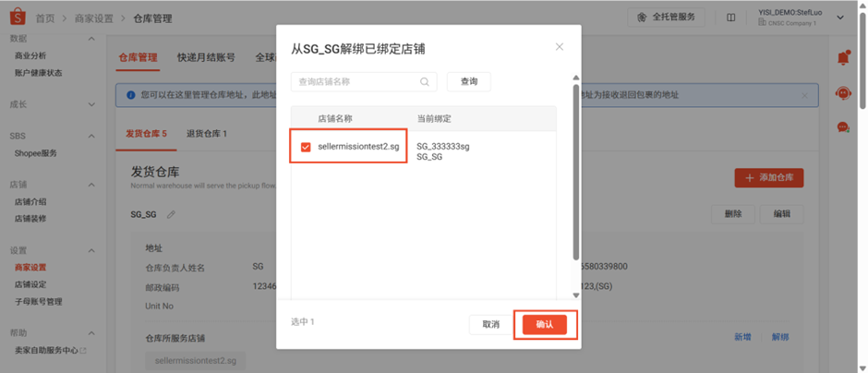Click the dialog scrollbar down arrow

[x=575, y=295]
